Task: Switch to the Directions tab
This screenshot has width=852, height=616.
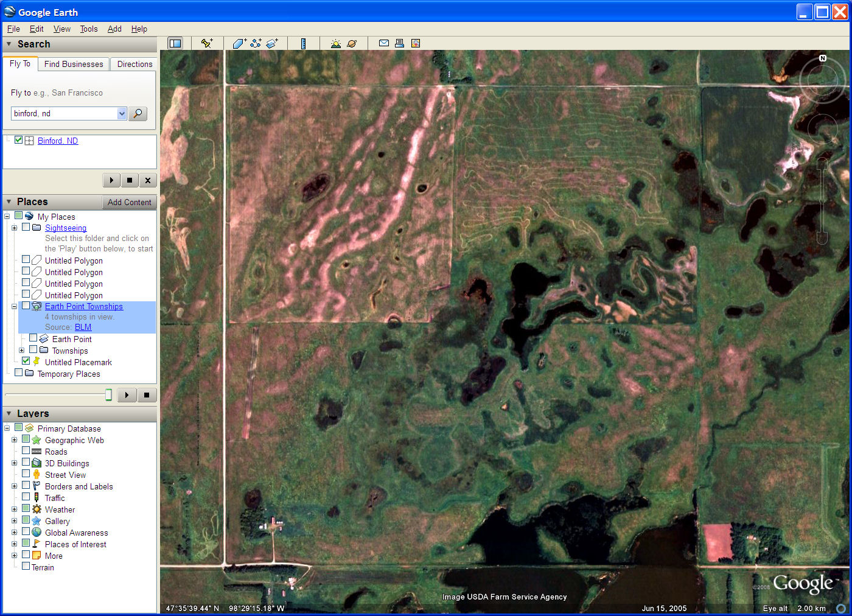Action: 134,64
